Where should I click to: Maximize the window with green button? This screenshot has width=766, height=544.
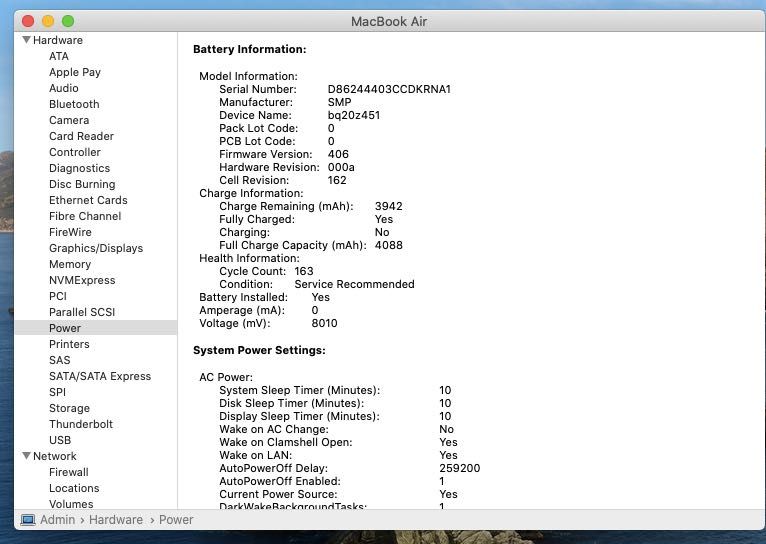pyautogui.click(x=68, y=21)
